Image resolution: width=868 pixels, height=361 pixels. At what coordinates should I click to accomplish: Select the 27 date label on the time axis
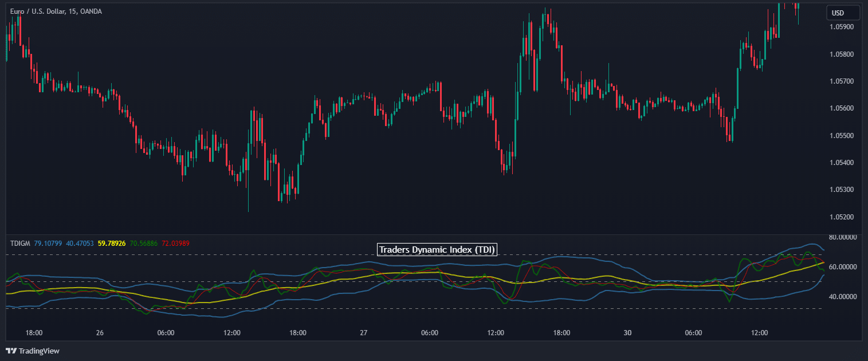364,332
